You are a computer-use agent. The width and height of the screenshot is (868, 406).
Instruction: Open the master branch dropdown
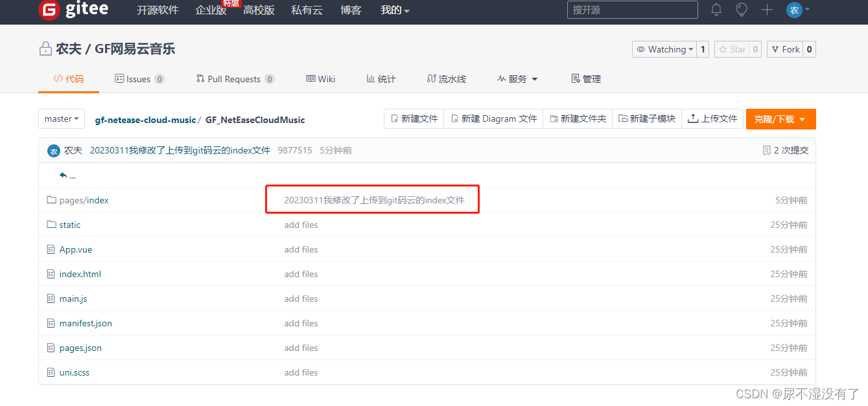click(x=62, y=119)
